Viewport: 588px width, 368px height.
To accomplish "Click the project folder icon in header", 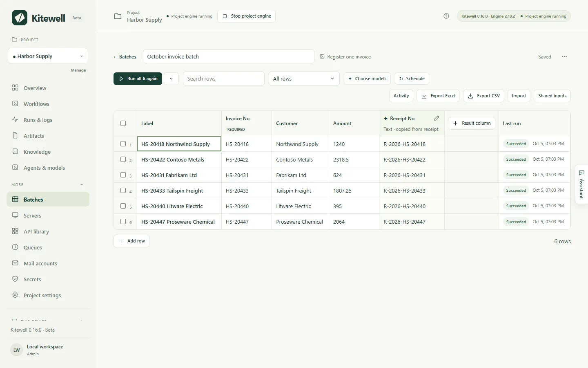I will pos(118,16).
